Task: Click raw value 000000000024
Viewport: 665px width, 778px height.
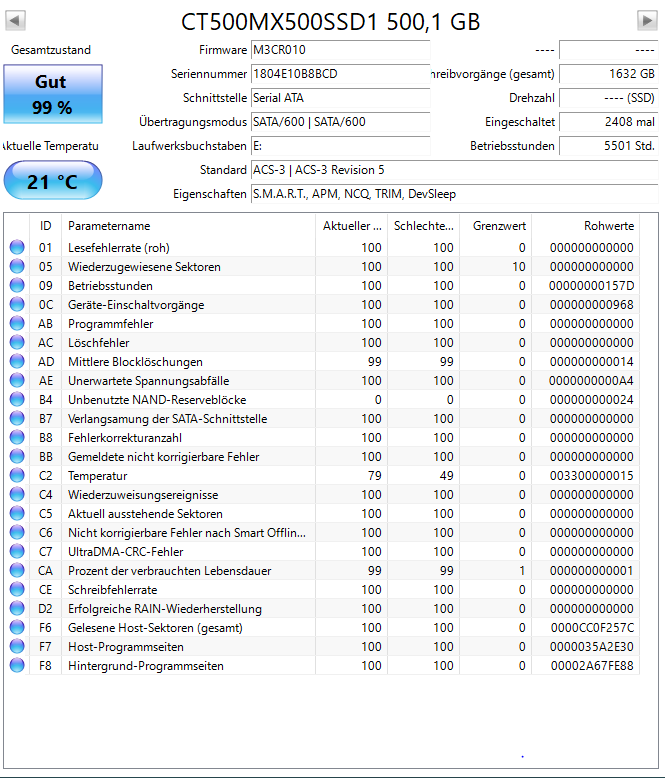Action: tap(592, 400)
